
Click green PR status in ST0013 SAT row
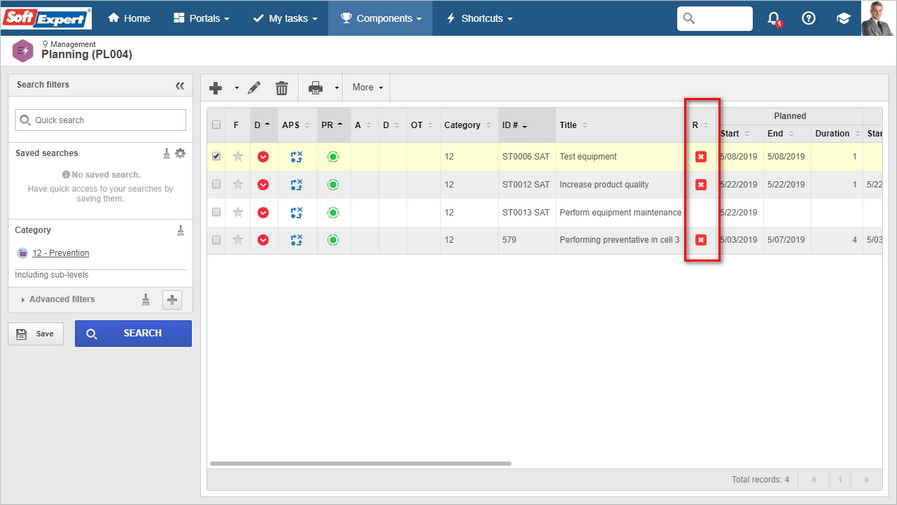coord(333,213)
